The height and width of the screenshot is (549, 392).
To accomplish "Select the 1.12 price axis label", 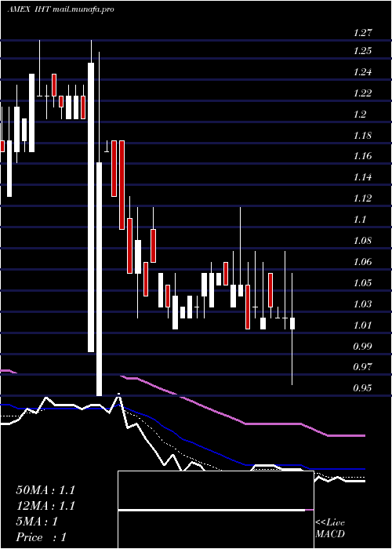I will [362, 198].
